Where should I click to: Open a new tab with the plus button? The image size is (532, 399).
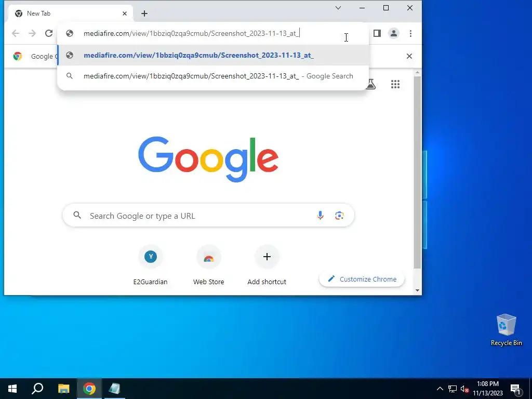[x=144, y=14]
